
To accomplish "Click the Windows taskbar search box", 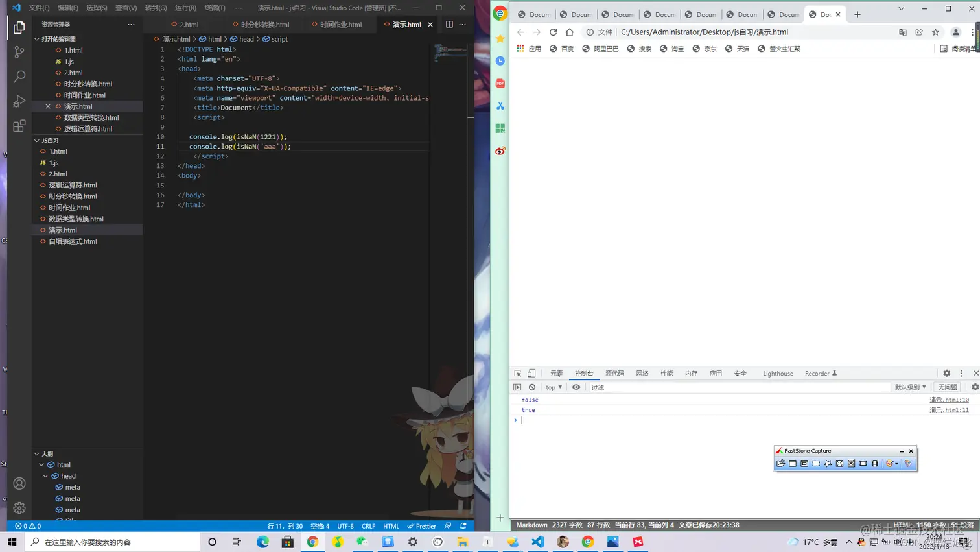I will pos(112,542).
